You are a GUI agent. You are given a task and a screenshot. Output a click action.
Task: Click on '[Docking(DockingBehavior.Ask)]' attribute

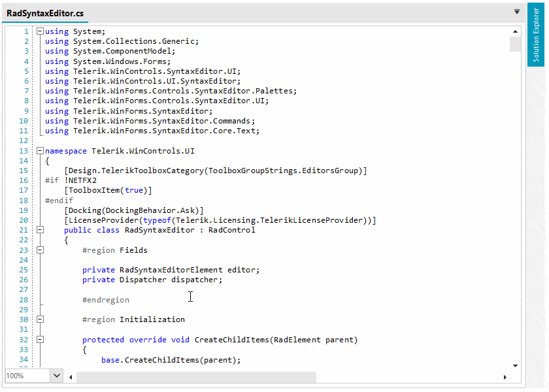coord(134,210)
